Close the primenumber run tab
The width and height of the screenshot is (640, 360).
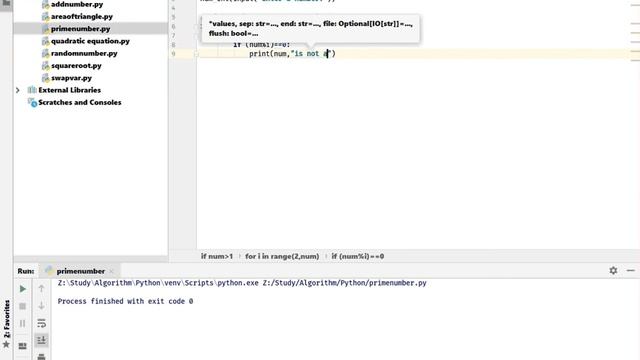point(111,271)
